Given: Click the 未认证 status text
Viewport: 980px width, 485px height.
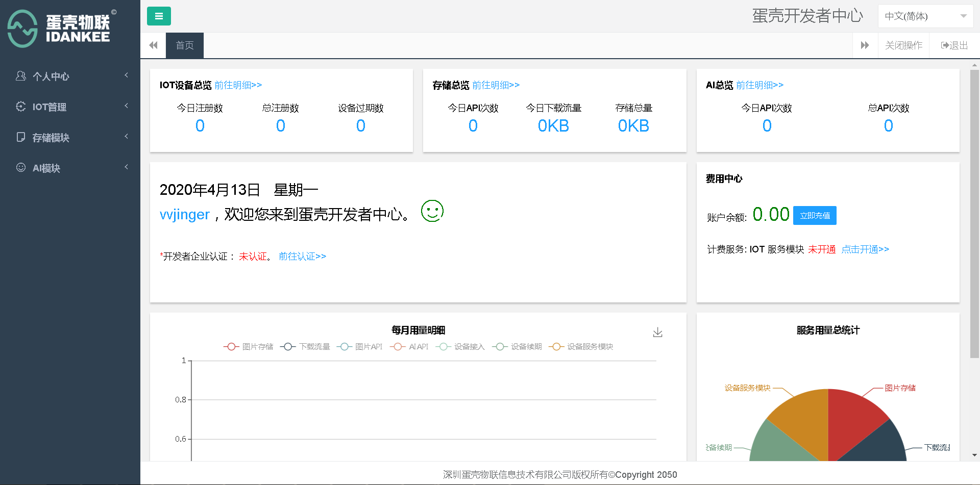Looking at the screenshot, I should [x=253, y=257].
